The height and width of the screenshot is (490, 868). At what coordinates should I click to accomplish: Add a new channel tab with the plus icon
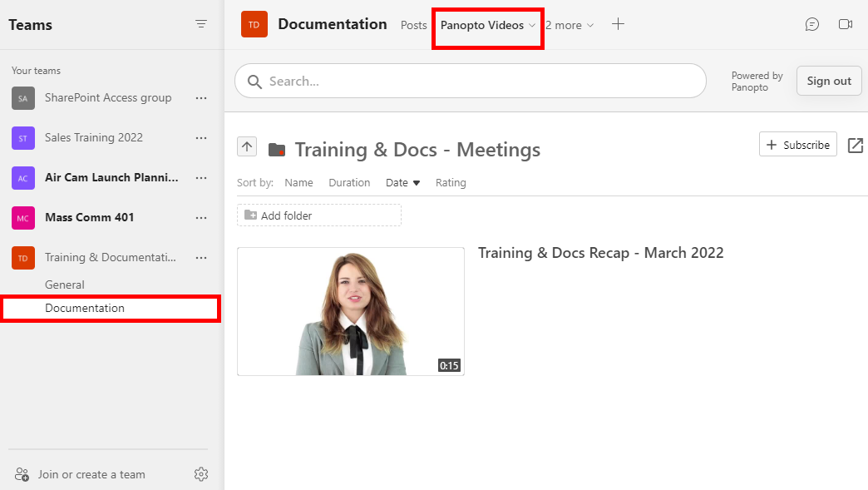coord(618,24)
